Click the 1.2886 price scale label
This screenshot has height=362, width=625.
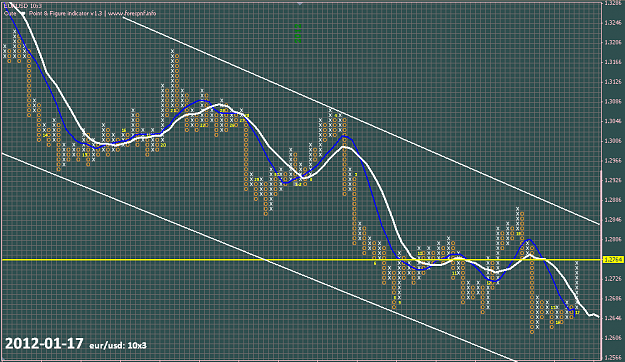pos(613,200)
